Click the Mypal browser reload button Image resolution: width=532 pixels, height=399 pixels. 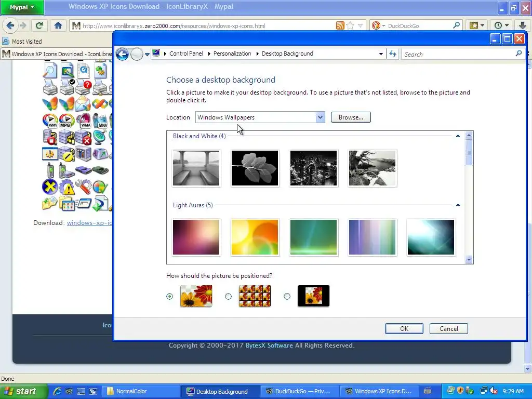[x=39, y=25]
